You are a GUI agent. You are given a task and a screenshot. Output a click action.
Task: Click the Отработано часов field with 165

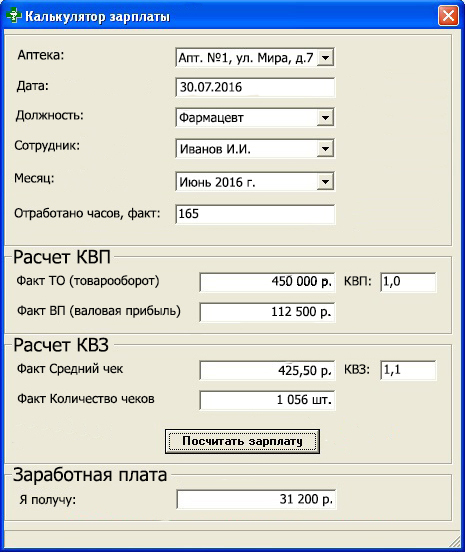[x=255, y=214]
